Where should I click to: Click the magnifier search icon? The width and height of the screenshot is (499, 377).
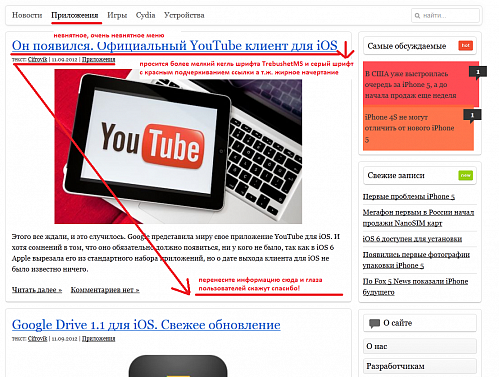click(417, 16)
